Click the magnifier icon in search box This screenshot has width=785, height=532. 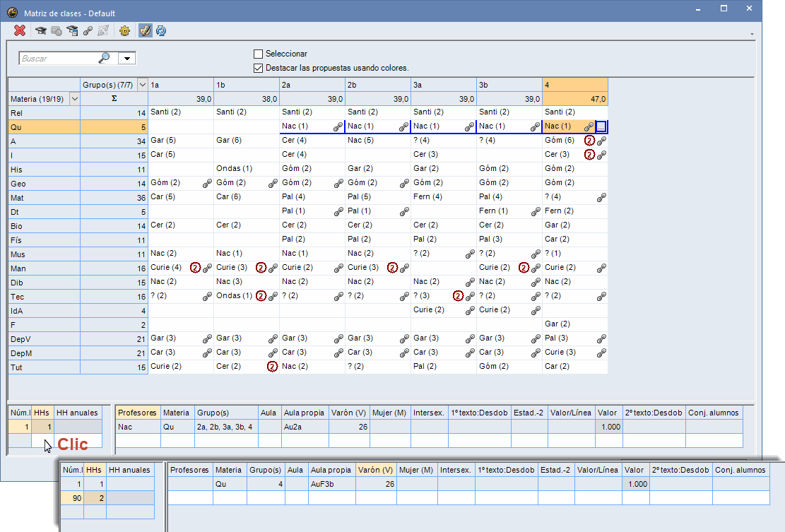tap(104, 58)
